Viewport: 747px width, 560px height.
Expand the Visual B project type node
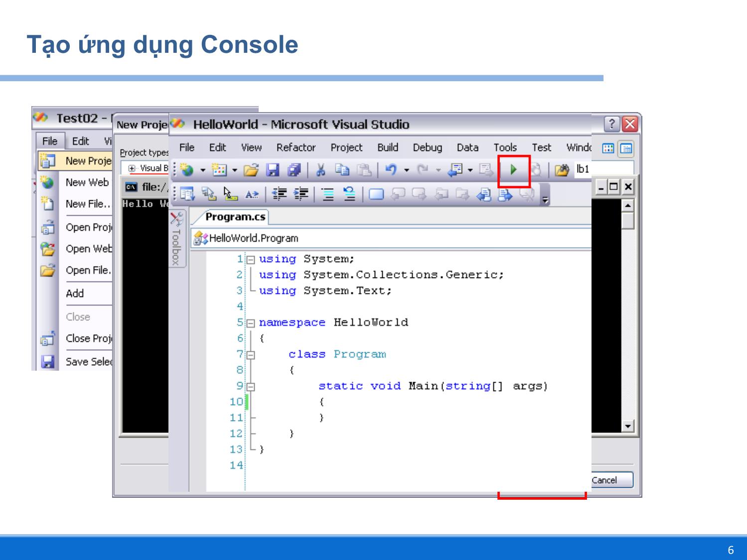click(x=132, y=168)
